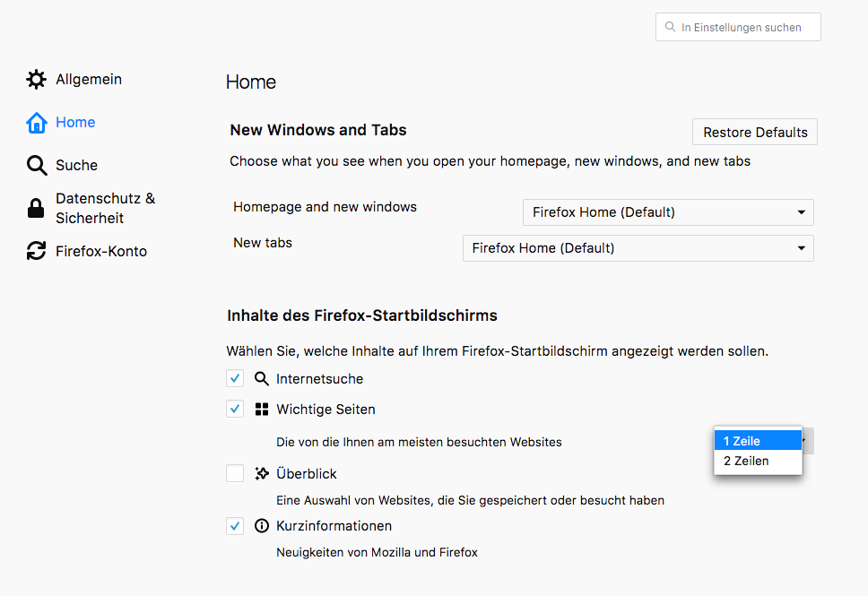868x596 pixels.
Task: Click the info icon beside Kurzinformationen
Action: 262,526
